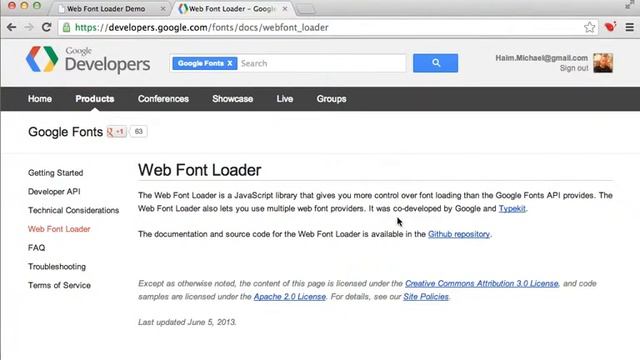Open the Showcase navigation item
This screenshot has height=360, width=640.
coord(233,99)
